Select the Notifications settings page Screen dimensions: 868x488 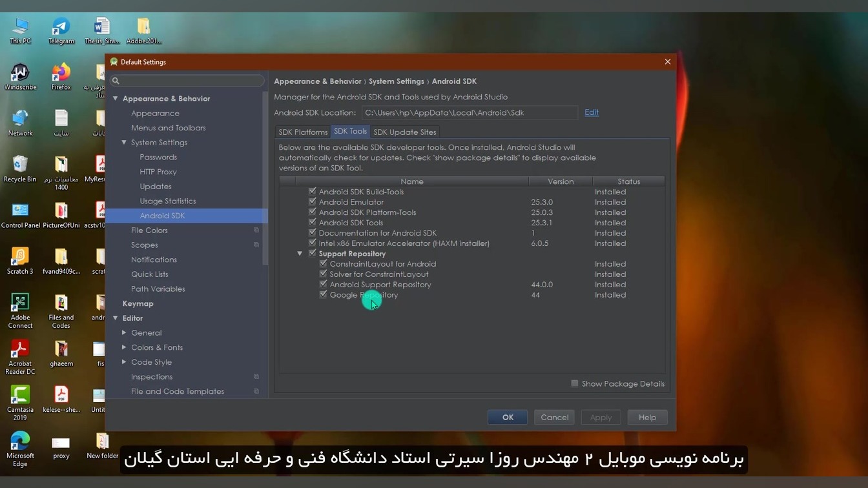click(x=154, y=259)
